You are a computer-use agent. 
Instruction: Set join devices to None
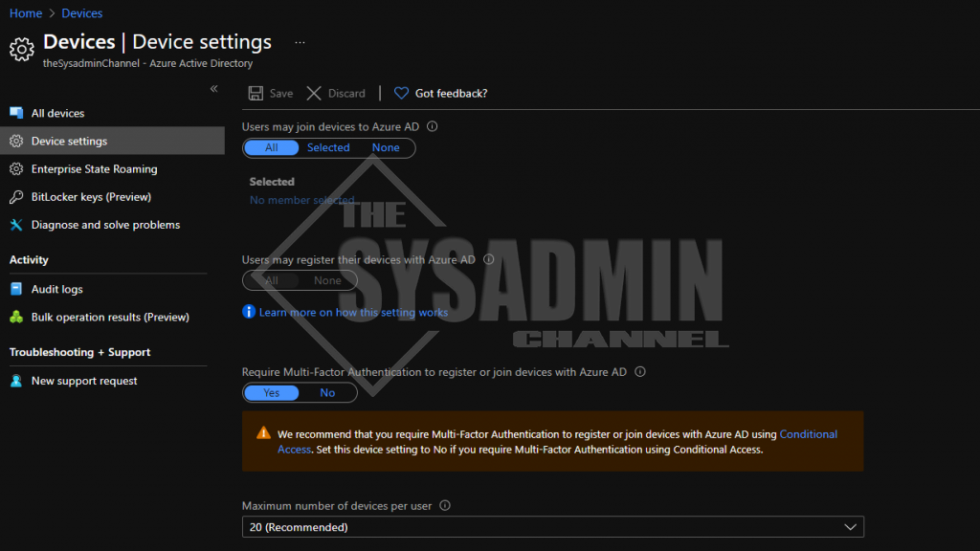(x=386, y=148)
